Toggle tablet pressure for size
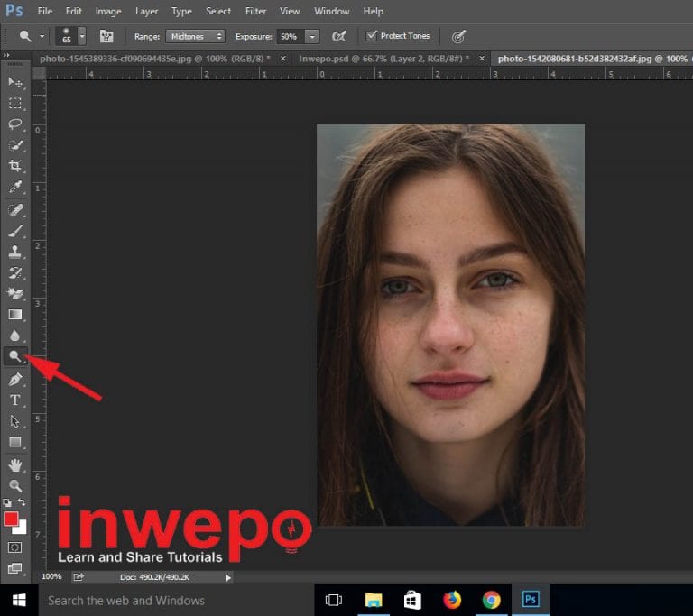Viewport: 693px width, 616px height. [458, 36]
